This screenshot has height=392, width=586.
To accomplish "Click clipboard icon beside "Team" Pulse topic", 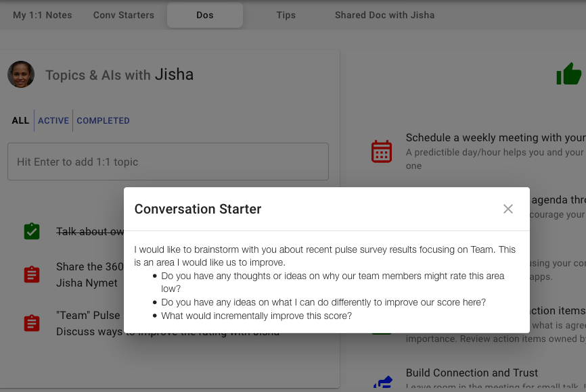I will (32, 323).
